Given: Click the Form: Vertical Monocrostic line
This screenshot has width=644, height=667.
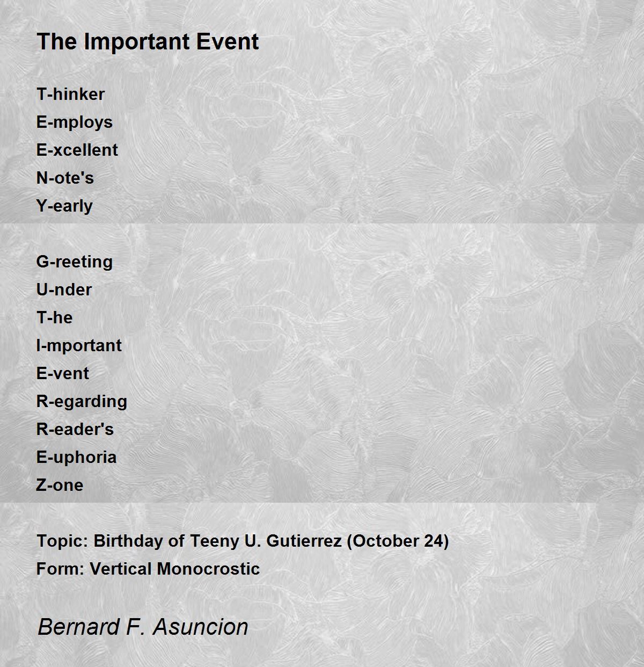Looking at the screenshot, I should (148, 569).
